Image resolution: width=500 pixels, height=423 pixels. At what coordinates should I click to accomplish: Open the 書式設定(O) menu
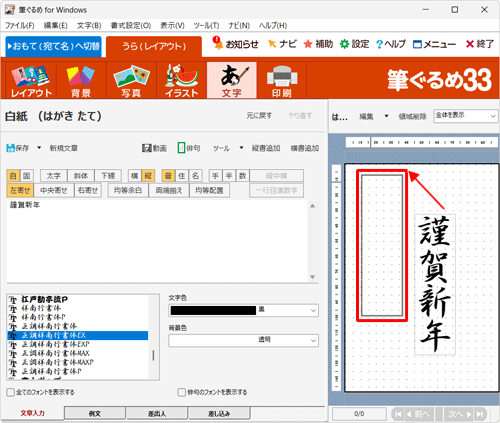(131, 26)
